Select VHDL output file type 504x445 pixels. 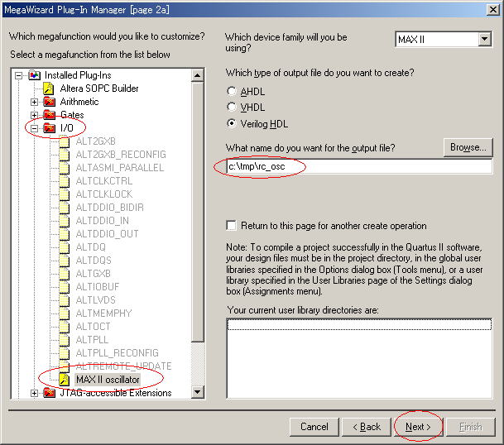coord(232,107)
